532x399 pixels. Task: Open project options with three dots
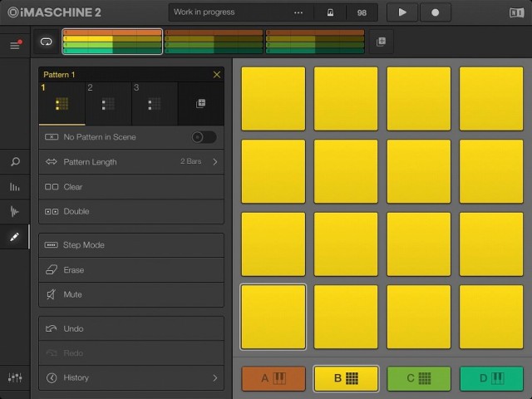[x=298, y=12]
